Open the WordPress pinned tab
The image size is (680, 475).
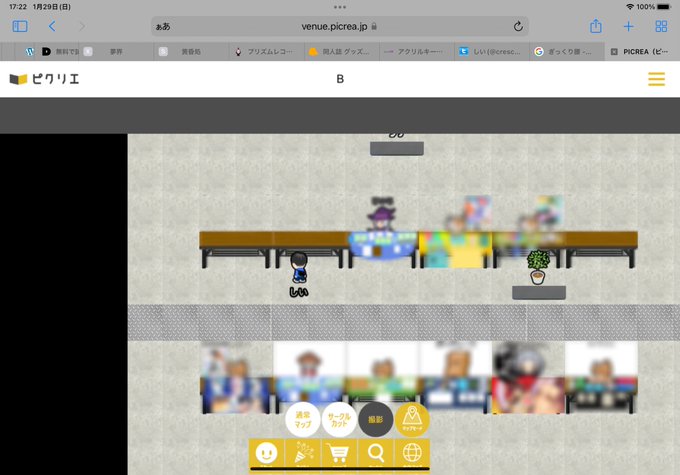(x=29, y=52)
